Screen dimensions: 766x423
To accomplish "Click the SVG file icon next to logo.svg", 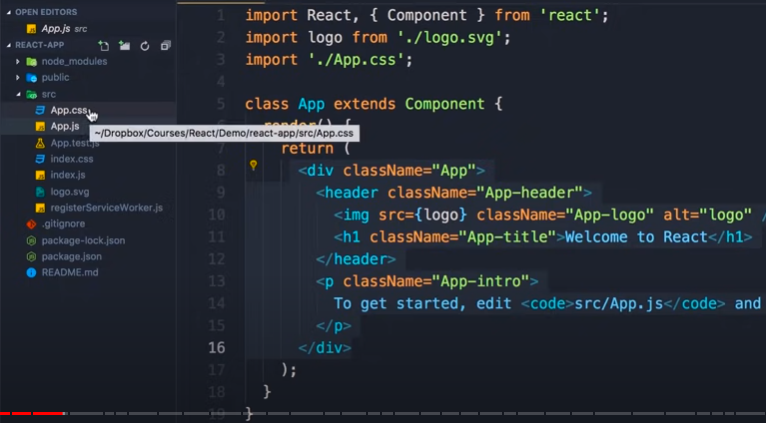I will (41, 191).
